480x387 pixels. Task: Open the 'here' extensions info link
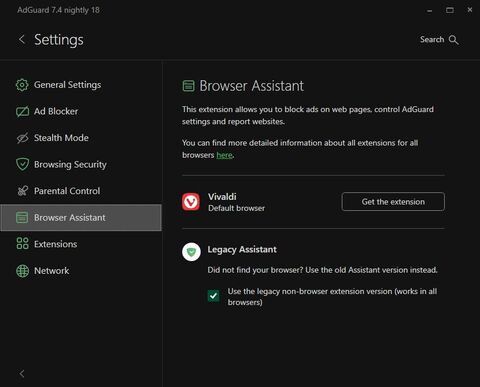coord(224,155)
